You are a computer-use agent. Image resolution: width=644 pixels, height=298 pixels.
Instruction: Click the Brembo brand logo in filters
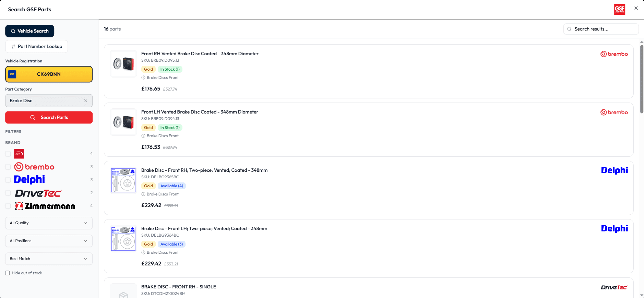(x=34, y=167)
